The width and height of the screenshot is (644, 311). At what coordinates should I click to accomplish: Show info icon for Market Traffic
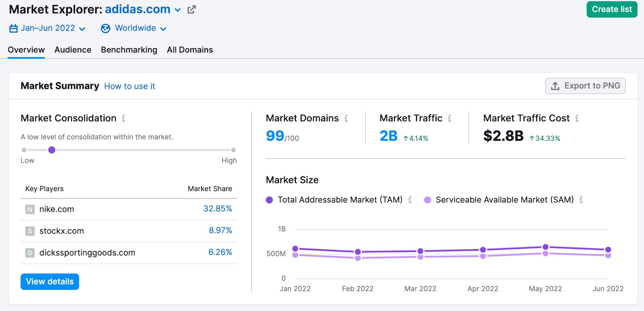(450, 118)
